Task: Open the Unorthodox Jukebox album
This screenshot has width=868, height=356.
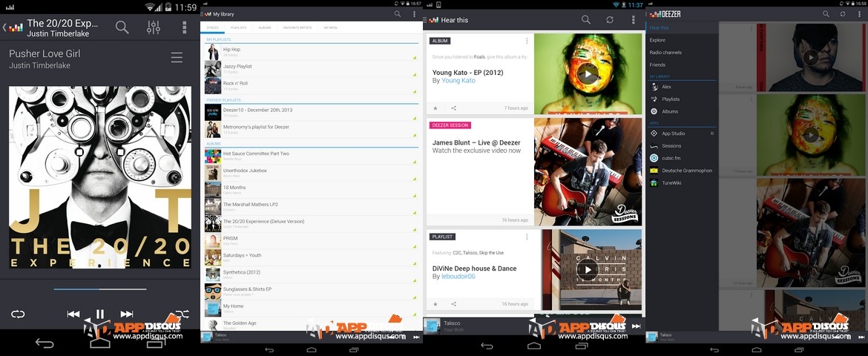Action: (311, 173)
